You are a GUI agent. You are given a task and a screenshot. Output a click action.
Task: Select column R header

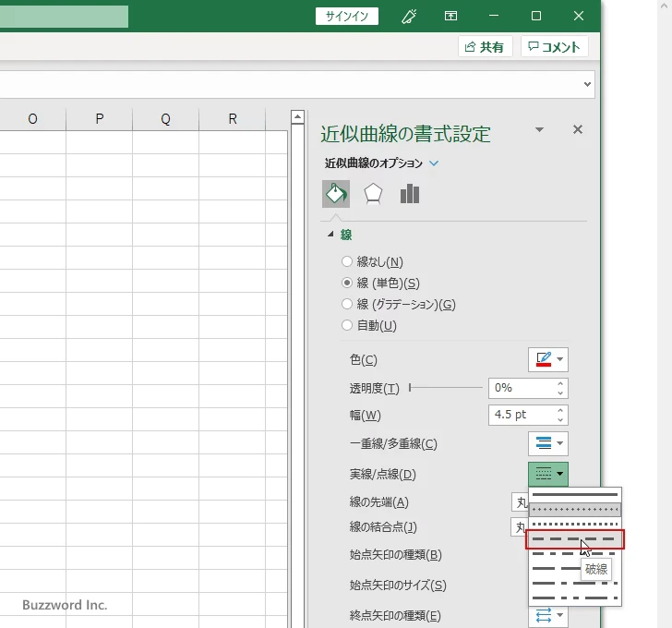(232, 119)
